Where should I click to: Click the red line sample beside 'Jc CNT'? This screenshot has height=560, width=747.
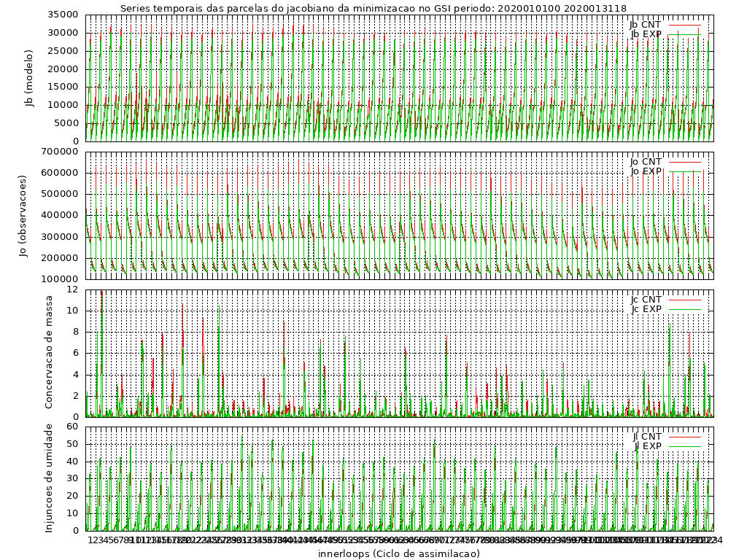[x=684, y=300]
